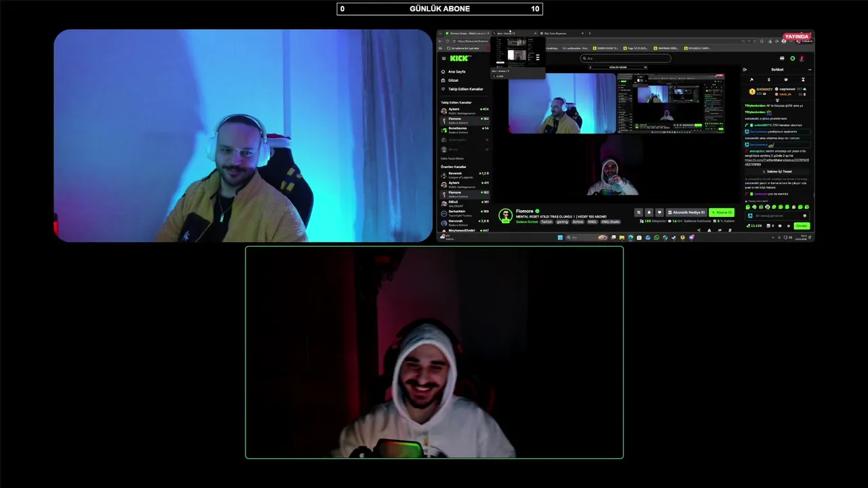Viewport: 868px width, 488px height.
Task: Open the 11.129 channel points
Action: click(x=754, y=226)
